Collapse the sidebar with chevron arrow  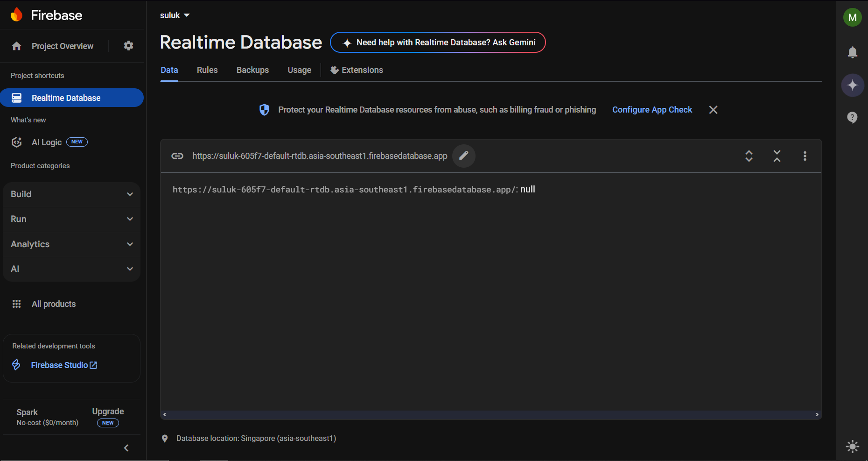(x=126, y=448)
